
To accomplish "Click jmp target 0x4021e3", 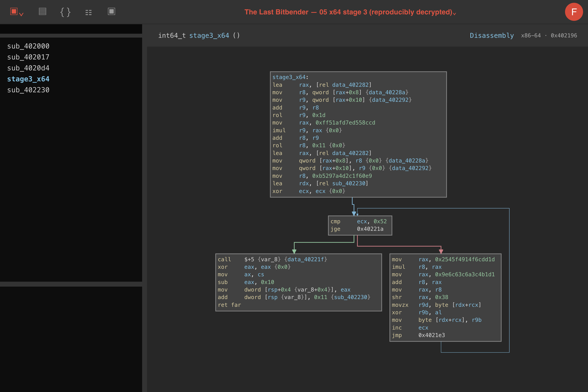I will pos(432,335).
